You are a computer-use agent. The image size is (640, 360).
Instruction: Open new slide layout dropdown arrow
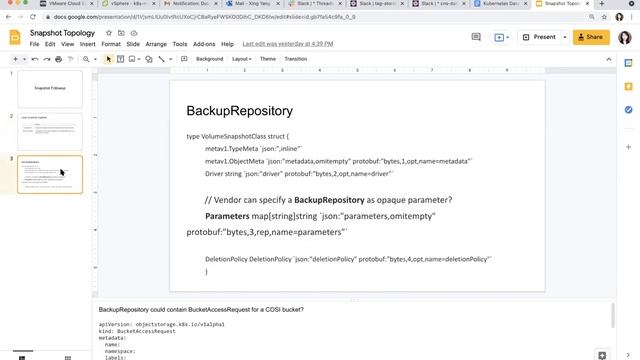(24, 59)
